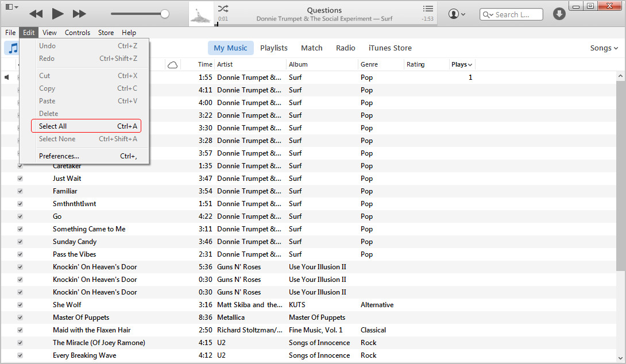
Task: Open the iTunes Store tab
Action: [390, 48]
